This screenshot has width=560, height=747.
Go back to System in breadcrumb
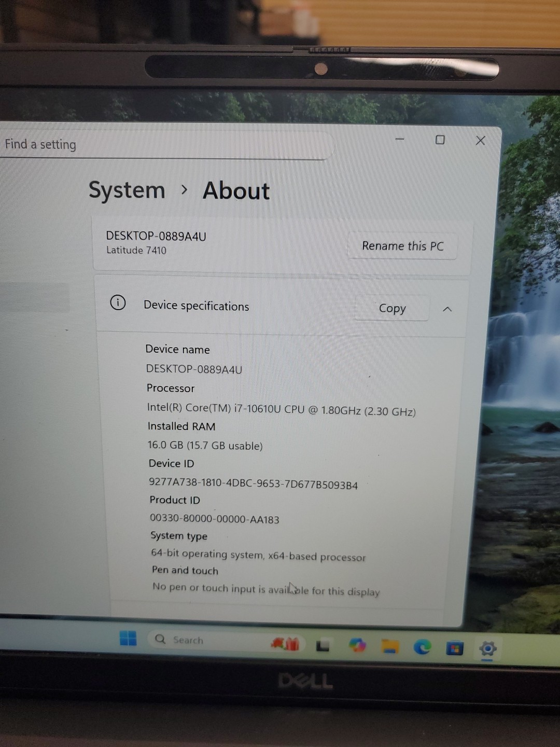pos(127,190)
